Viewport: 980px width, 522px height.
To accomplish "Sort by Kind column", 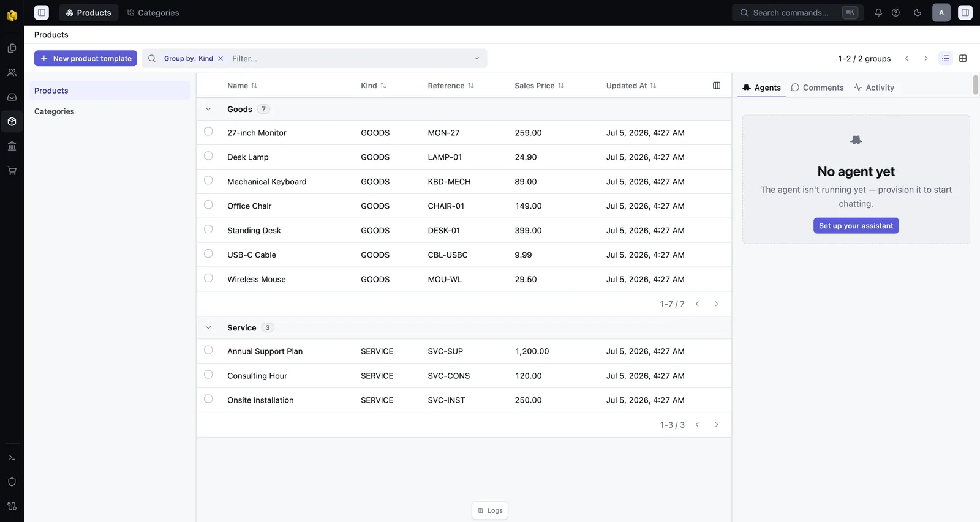I will [374, 86].
